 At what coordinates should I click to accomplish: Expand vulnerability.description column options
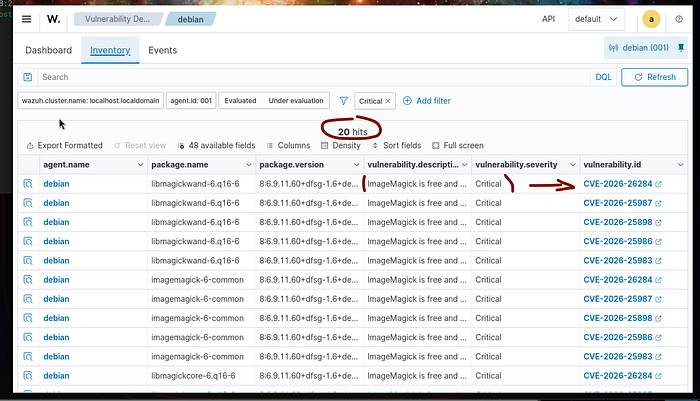coord(465,165)
